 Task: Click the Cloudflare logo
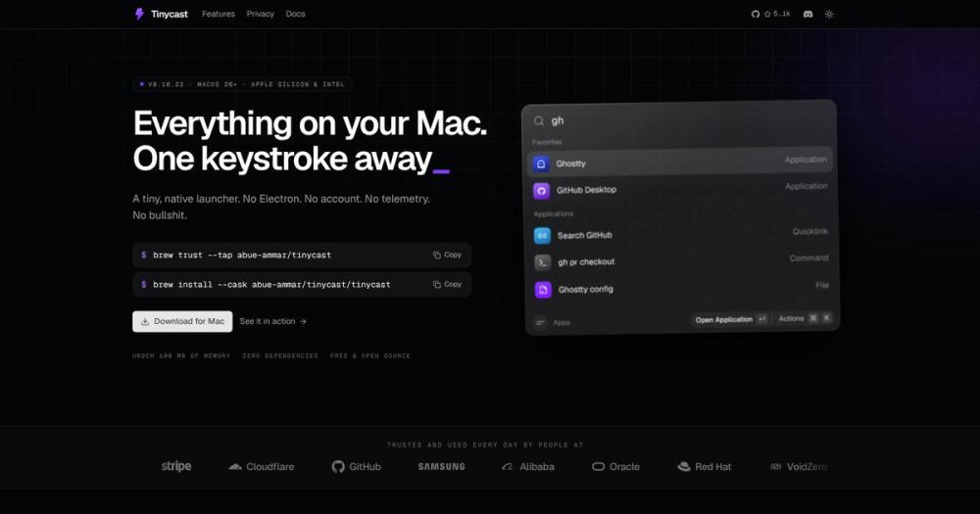coord(261,467)
